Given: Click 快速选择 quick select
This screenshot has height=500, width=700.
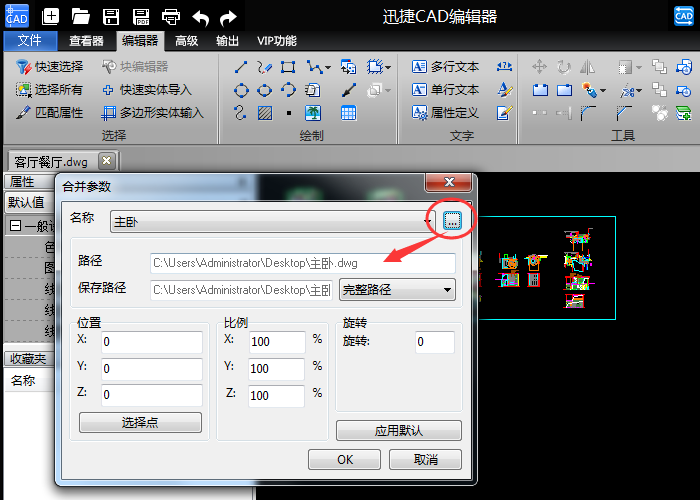Looking at the screenshot, I should (x=50, y=67).
